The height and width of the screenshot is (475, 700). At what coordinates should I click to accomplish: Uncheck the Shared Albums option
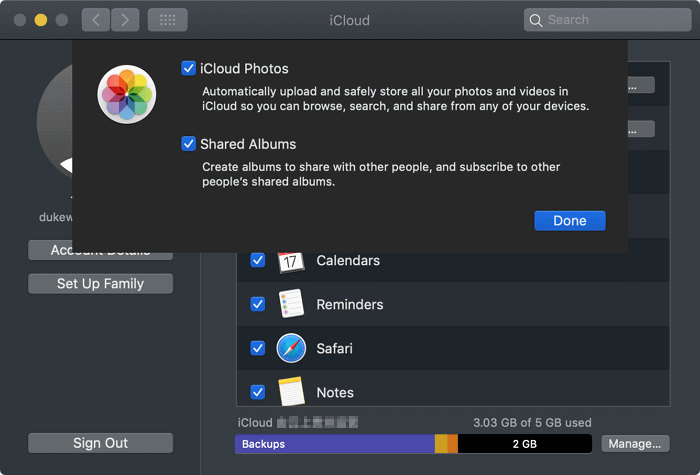tap(188, 144)
